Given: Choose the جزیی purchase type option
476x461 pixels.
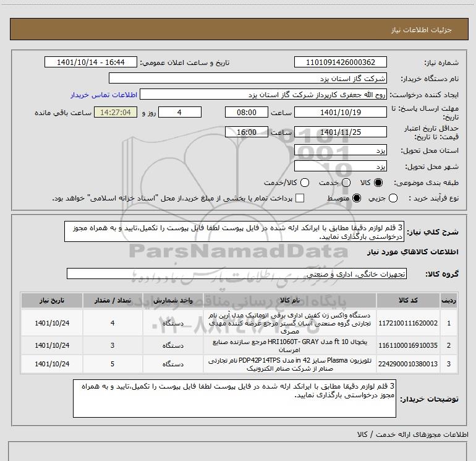Looking at the screenshot, I should pos(393,198).
